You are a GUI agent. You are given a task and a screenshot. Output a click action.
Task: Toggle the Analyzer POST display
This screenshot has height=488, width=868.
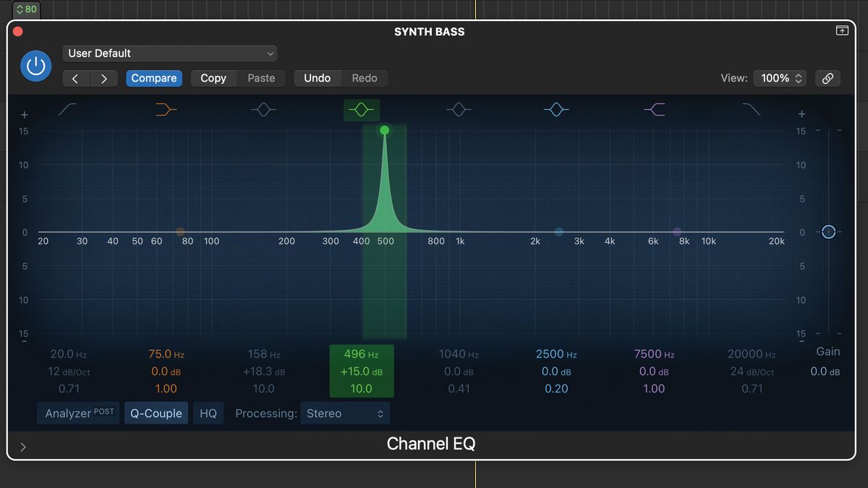coord(77,413)
